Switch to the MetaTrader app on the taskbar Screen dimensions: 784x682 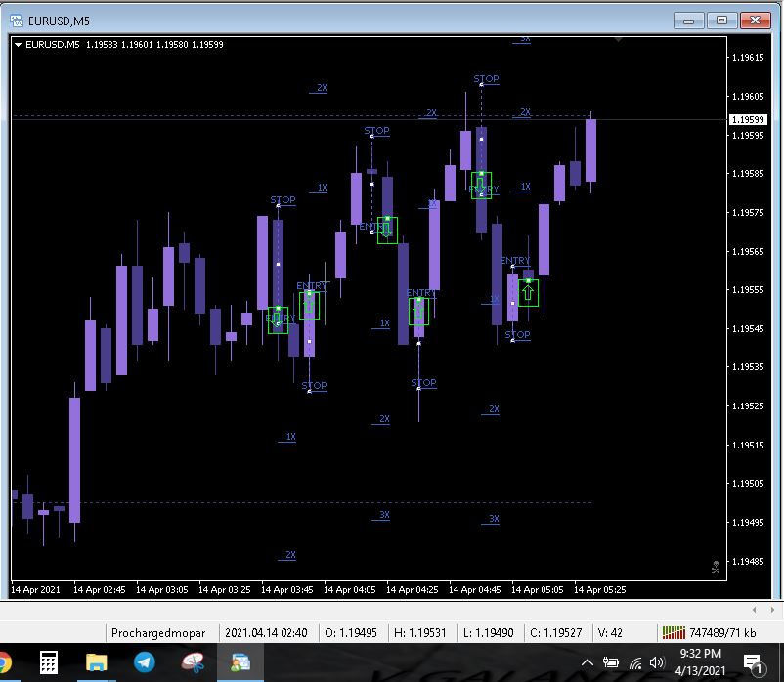coord(240,663)
